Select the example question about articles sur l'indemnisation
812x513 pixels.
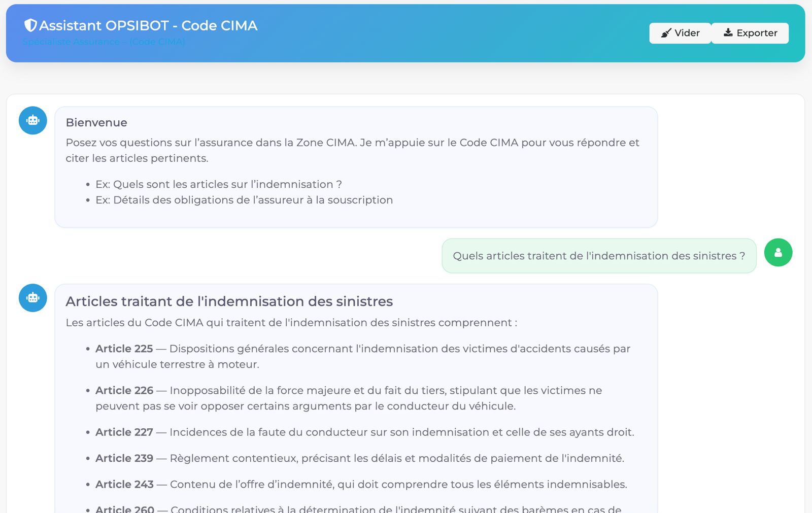pyautogui.click(x=218, y=184)
